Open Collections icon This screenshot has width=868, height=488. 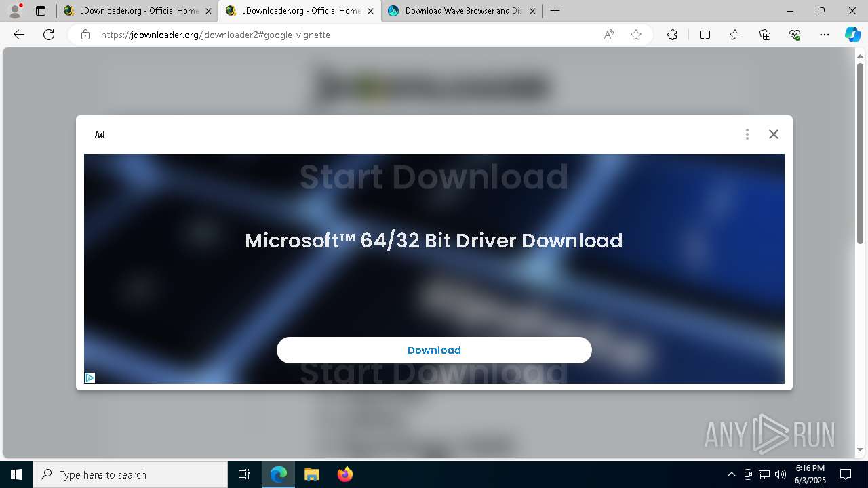pos(765,35)
